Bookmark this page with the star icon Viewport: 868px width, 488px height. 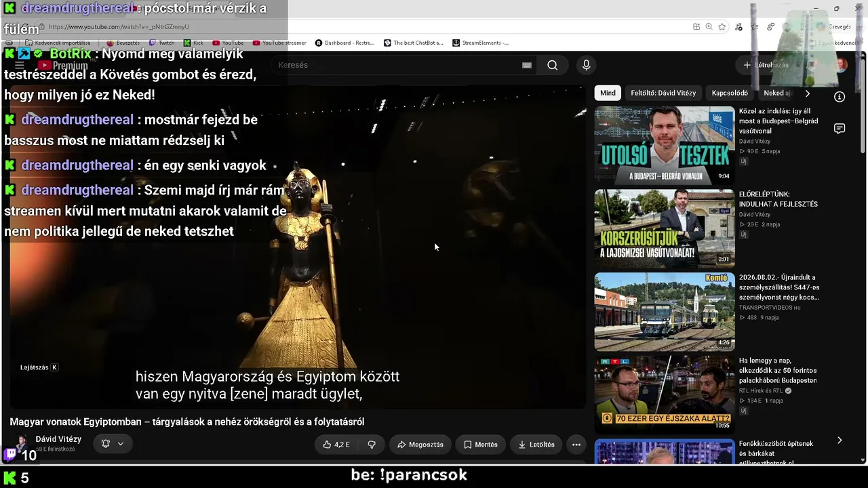722,26
